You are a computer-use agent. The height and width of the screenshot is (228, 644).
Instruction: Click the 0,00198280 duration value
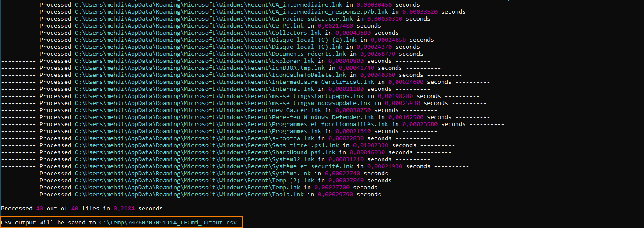coord(395,96)
